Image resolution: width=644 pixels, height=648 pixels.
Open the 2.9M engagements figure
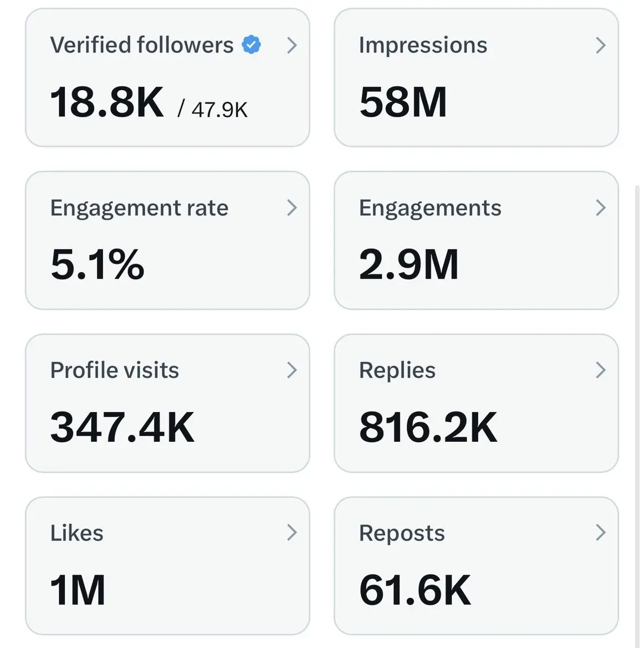pyautogui.click(x=409, y=265)
